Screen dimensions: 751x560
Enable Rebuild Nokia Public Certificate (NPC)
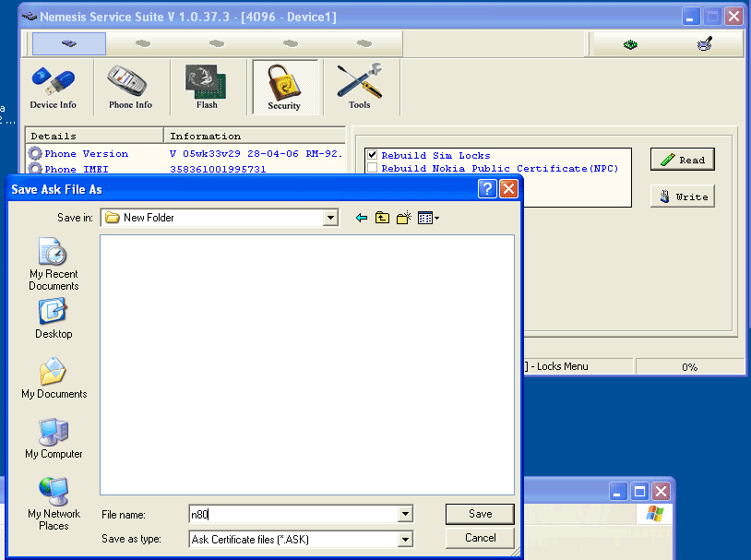pyautogui.click(x=372, y=168)
